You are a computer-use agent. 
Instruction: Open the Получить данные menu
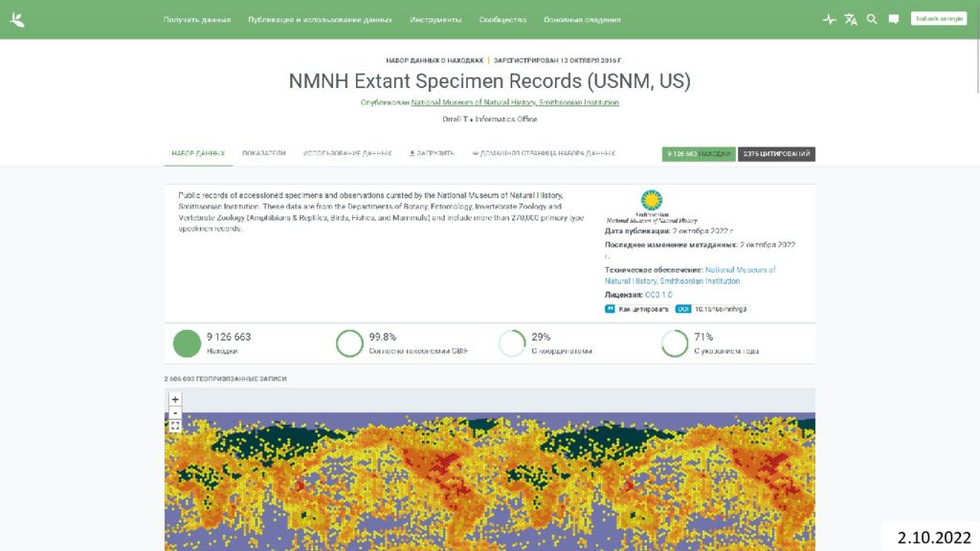(197, 20)
